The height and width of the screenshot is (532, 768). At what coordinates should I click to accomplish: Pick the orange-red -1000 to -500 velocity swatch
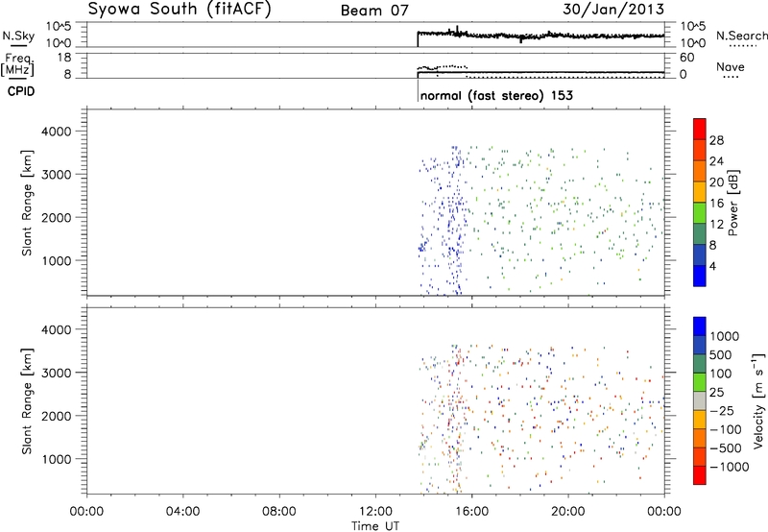700,456
